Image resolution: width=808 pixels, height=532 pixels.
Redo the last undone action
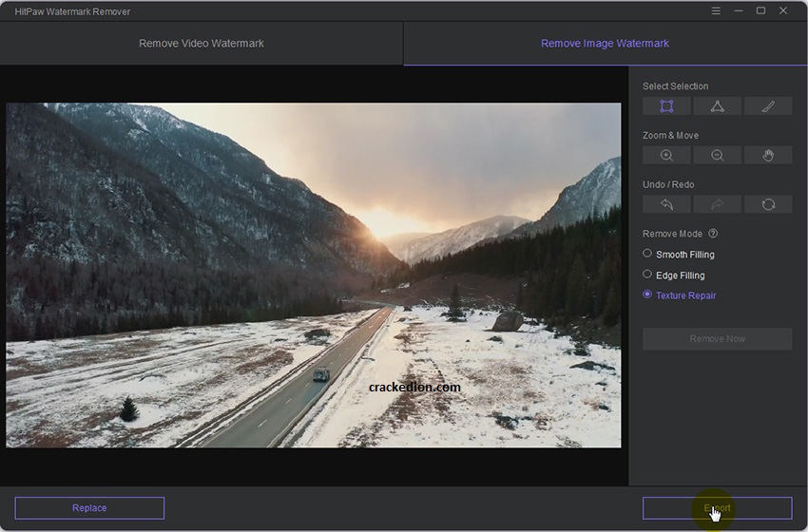(718, 204)
